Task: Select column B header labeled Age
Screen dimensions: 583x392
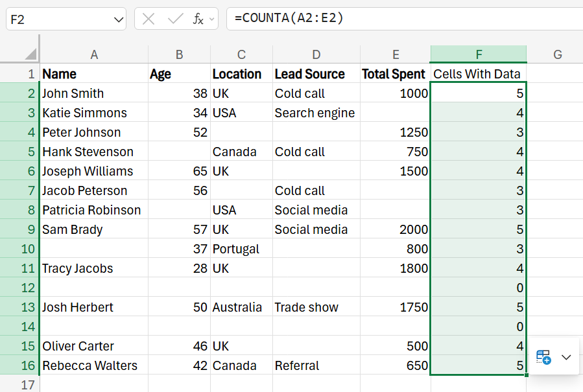Action: (178, 54)
